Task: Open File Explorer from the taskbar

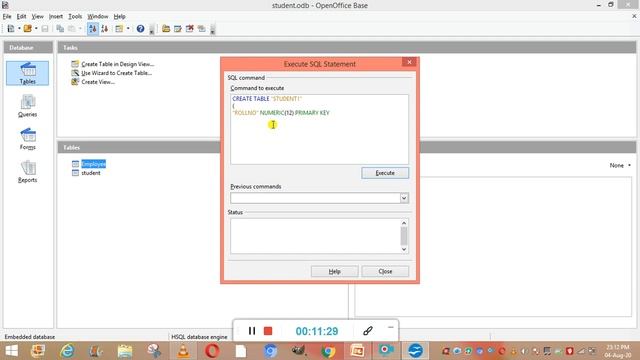Action: (x=125, y=351)
